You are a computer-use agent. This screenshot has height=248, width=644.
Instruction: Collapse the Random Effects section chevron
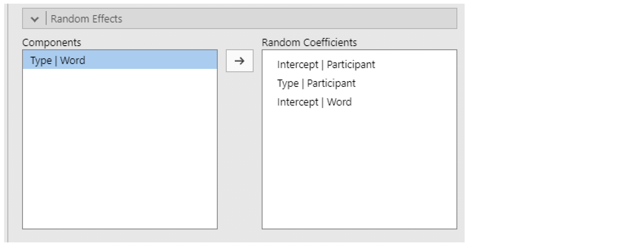(x=34, y=19)
